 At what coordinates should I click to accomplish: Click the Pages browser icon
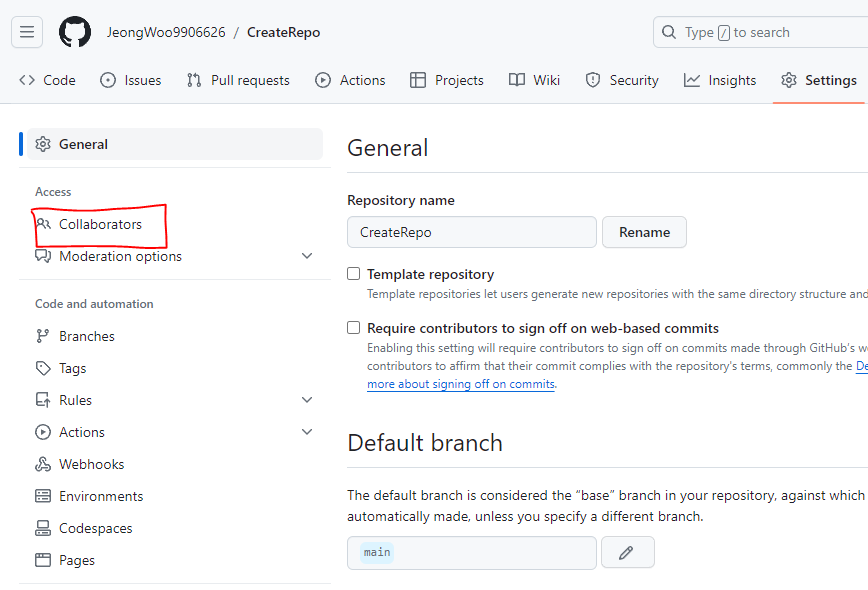tap(43, 560)
